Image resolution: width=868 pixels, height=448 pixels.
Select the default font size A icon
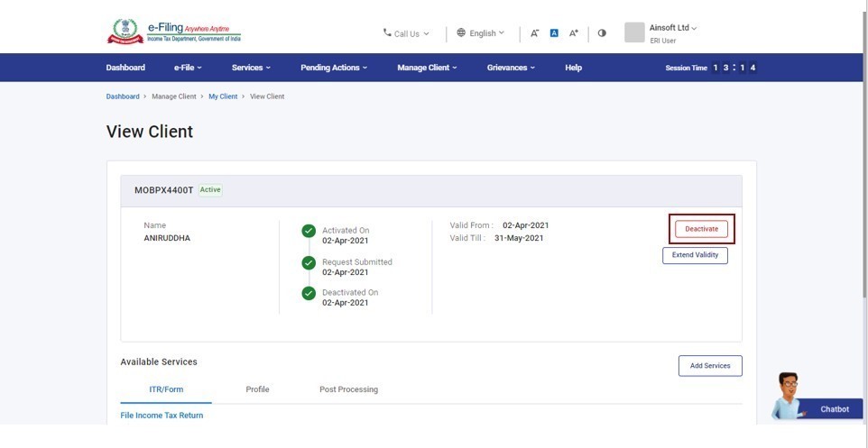click(x=554, y=33)
